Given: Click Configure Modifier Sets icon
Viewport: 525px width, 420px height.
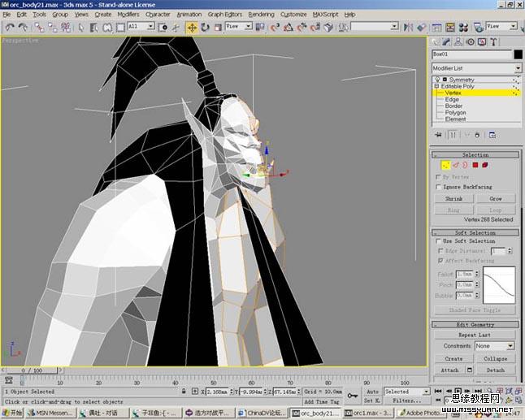Looking at the screenshot, I should pos(492,135).
